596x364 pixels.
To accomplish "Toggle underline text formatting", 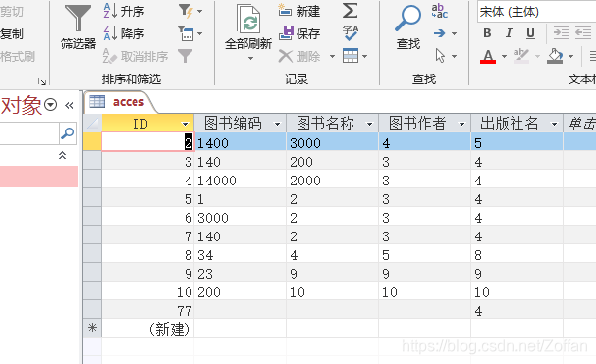I will point(530,33).
